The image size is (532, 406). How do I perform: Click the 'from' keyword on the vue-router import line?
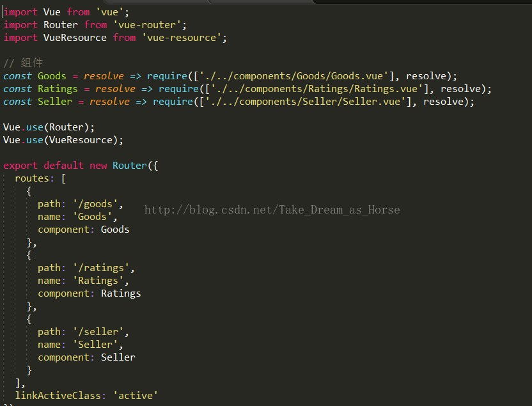[x=95, y=25]
